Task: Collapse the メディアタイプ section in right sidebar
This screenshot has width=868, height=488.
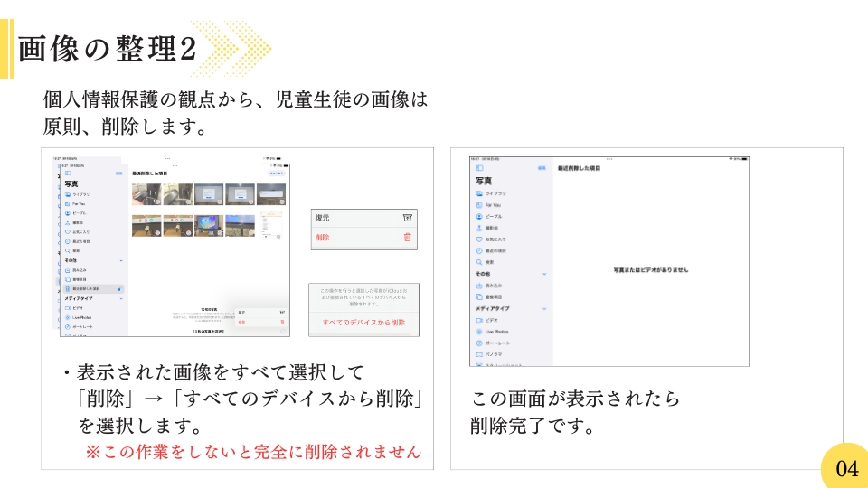Action: click(544, 308)
